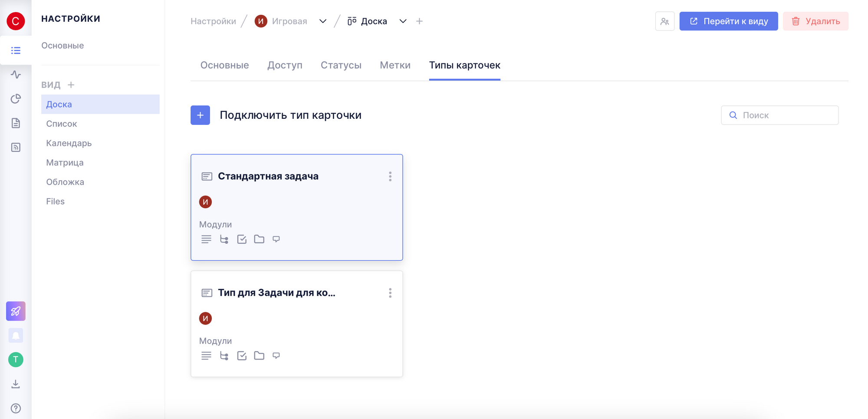Click the Доска breadcrumb label
The image size is (868, 419).
[374, 21]
